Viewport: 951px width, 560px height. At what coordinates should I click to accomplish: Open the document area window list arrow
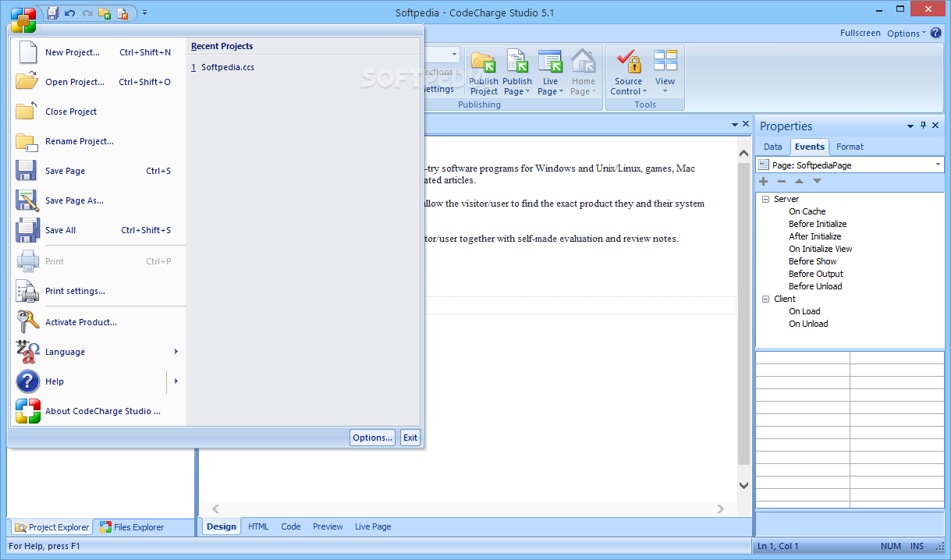click(x=735, y=125)
